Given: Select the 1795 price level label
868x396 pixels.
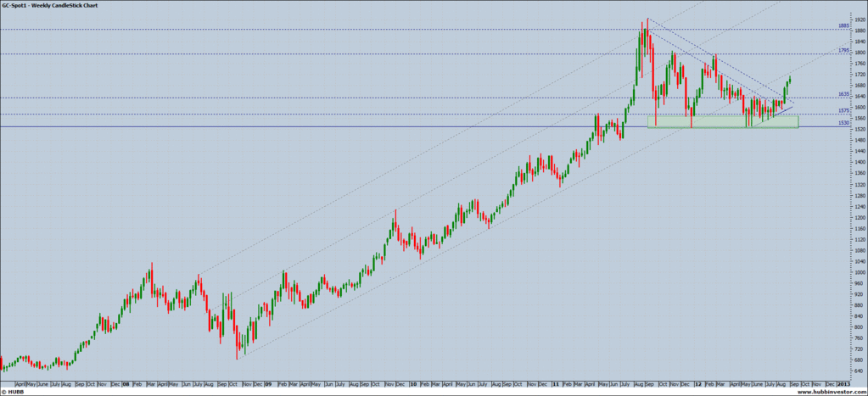Looking at the screenshot, I should pyautogui.click(x=843, y=51).
